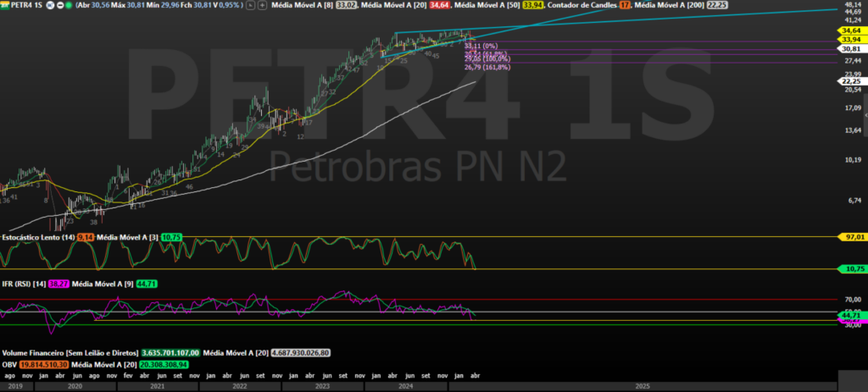Click the Petrobras asset logo icon before PETR4

click(5, 4)
